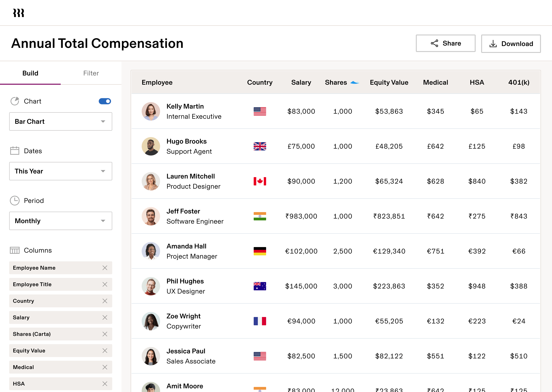
Task: Remove the Country column chip
Action: tap(105, 301)
